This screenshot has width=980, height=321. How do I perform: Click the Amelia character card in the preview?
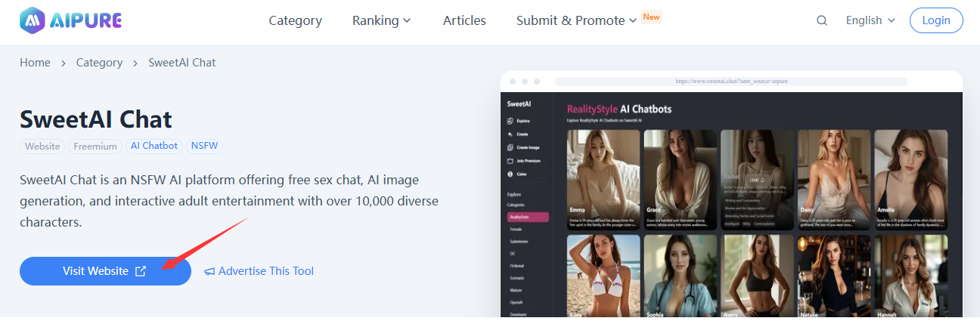[911, 180]
